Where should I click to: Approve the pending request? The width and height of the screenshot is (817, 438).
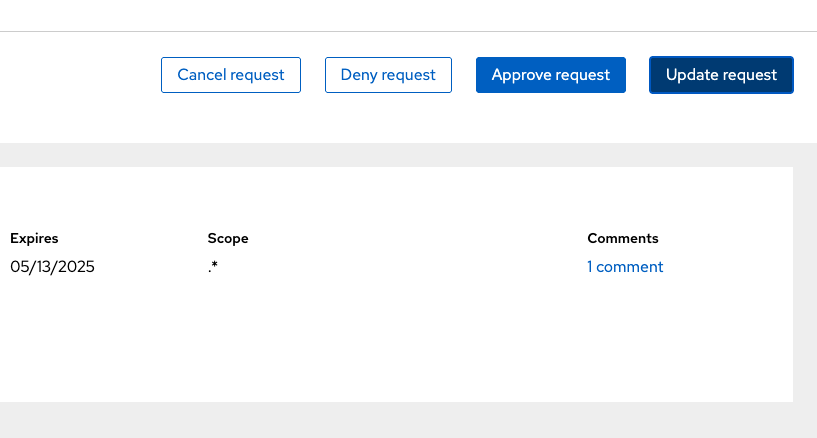(x=551, y=75)
